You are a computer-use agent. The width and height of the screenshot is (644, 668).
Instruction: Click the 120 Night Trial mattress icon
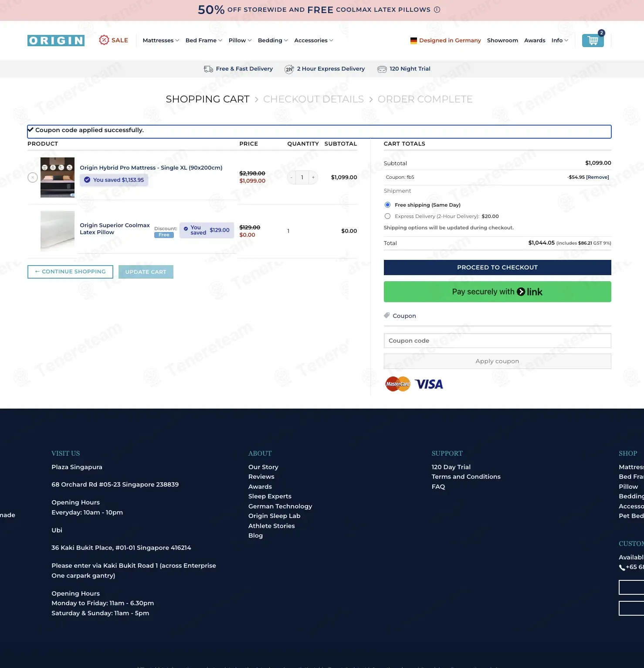tap(382, 69)
